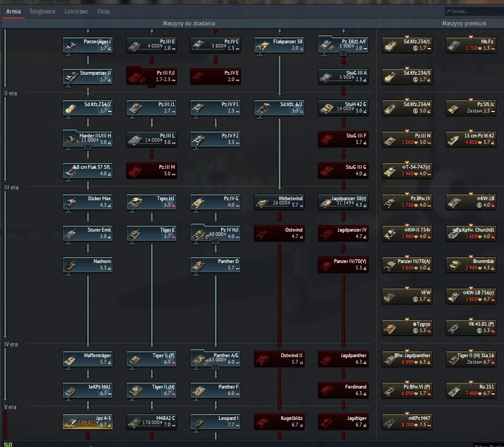Select the Pz.III E vehicle card

[152, 45]
